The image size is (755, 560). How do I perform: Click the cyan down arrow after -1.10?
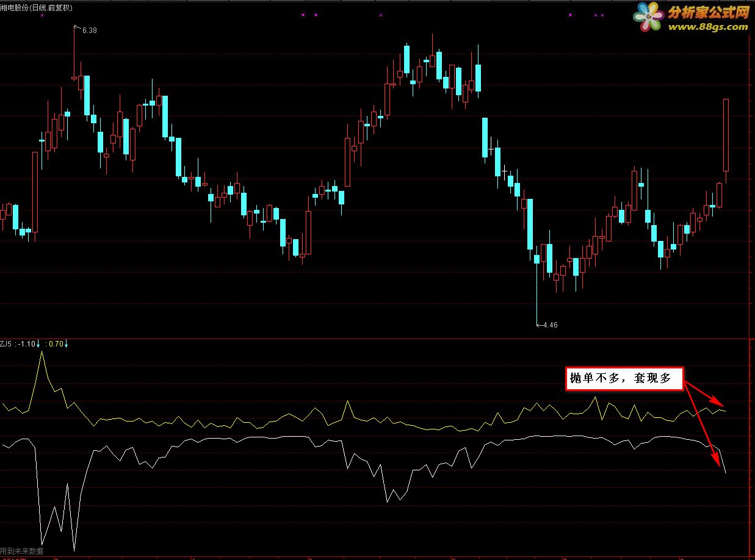coord(38,344)
